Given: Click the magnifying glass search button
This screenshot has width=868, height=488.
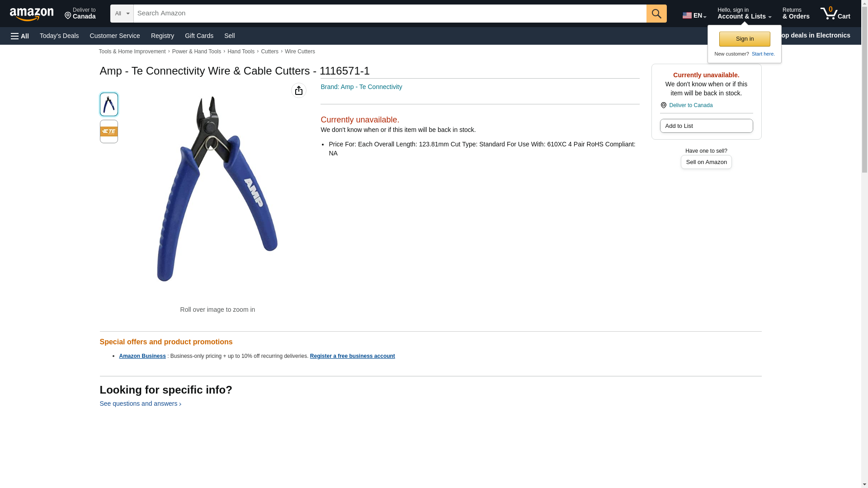Looking at the screenshot, I should [656, 14].
